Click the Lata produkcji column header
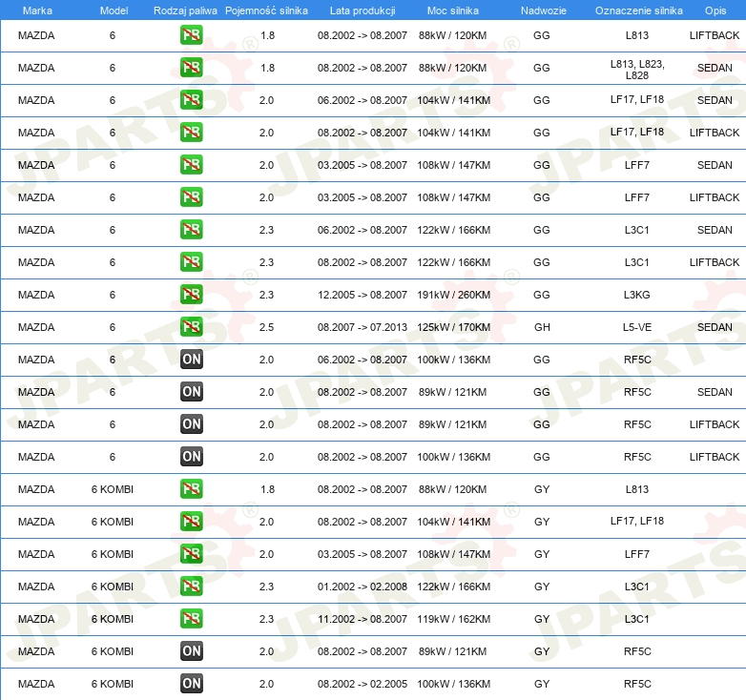Image resolution: width=746 pixels, height=700 pixels. [x=363, y=10]
